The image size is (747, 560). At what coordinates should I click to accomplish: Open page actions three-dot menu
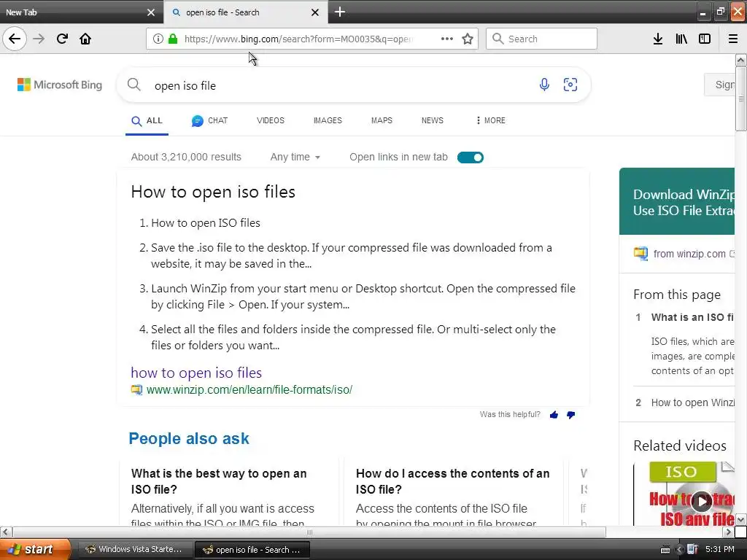(447, 39)
